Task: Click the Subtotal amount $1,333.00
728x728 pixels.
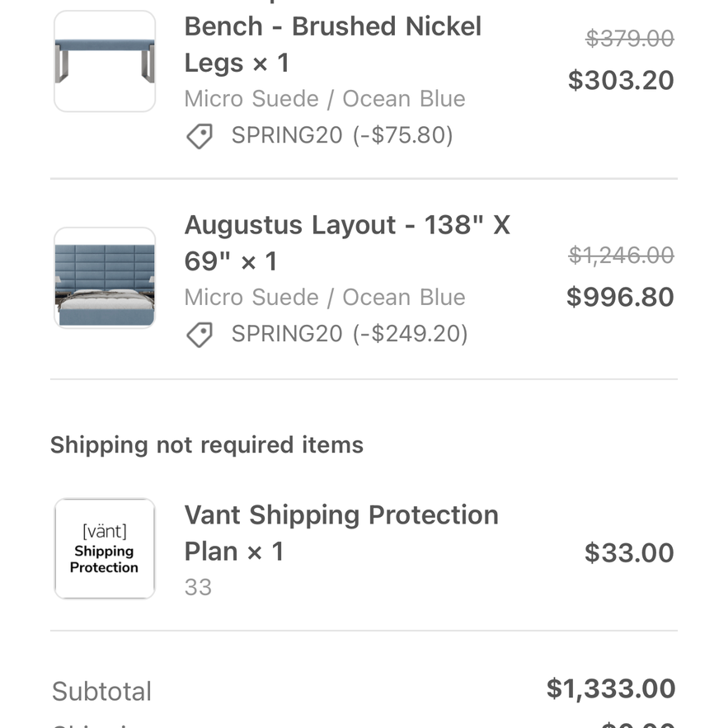Action: 611,688
